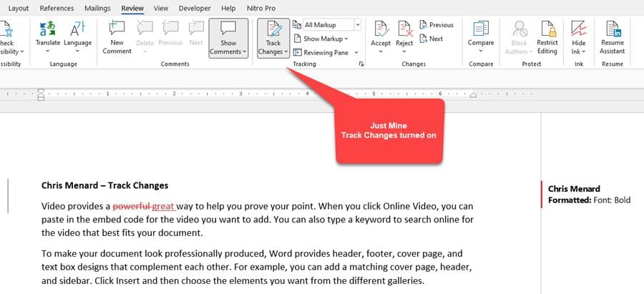
Task: Open the Tracking group dialog launcher
Action: [361, 64]
